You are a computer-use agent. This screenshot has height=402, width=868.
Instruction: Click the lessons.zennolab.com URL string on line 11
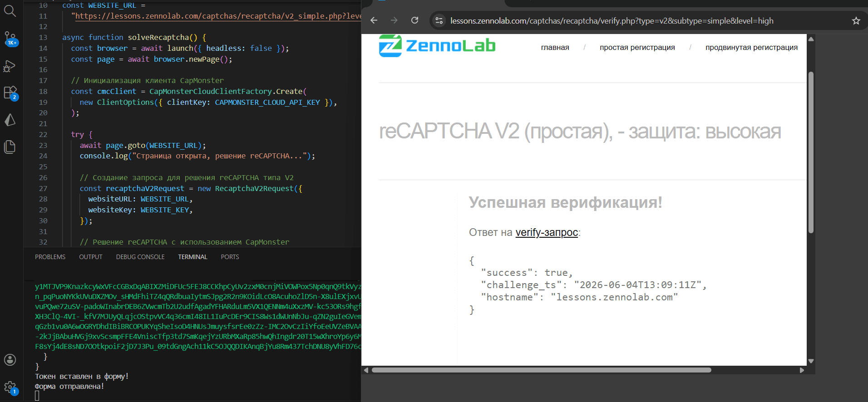tap(218, 16)
